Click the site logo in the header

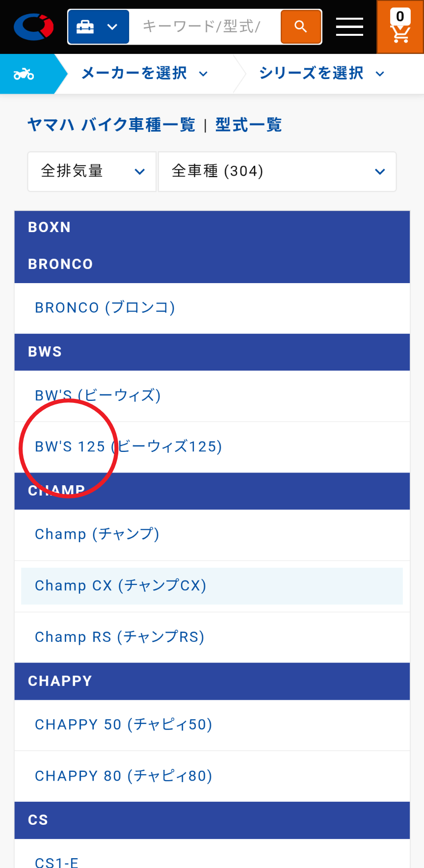[33, 26]
